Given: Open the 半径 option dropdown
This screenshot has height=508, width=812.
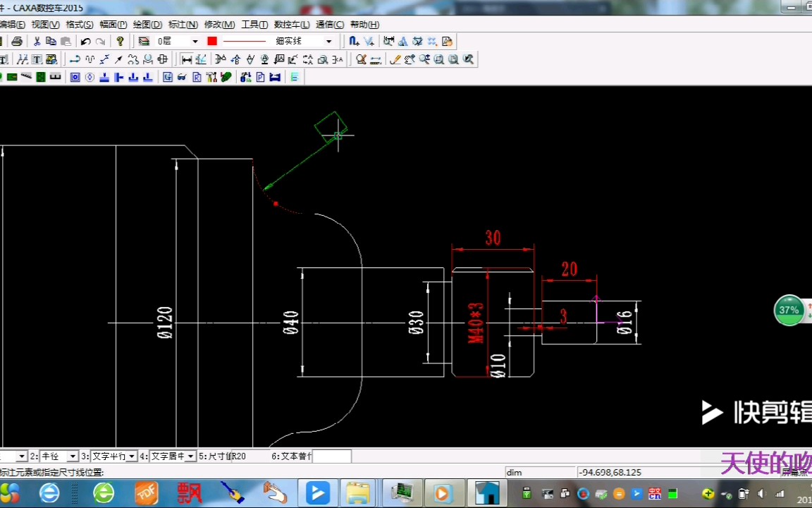Looking at the screenshot, I should (73, 456).
